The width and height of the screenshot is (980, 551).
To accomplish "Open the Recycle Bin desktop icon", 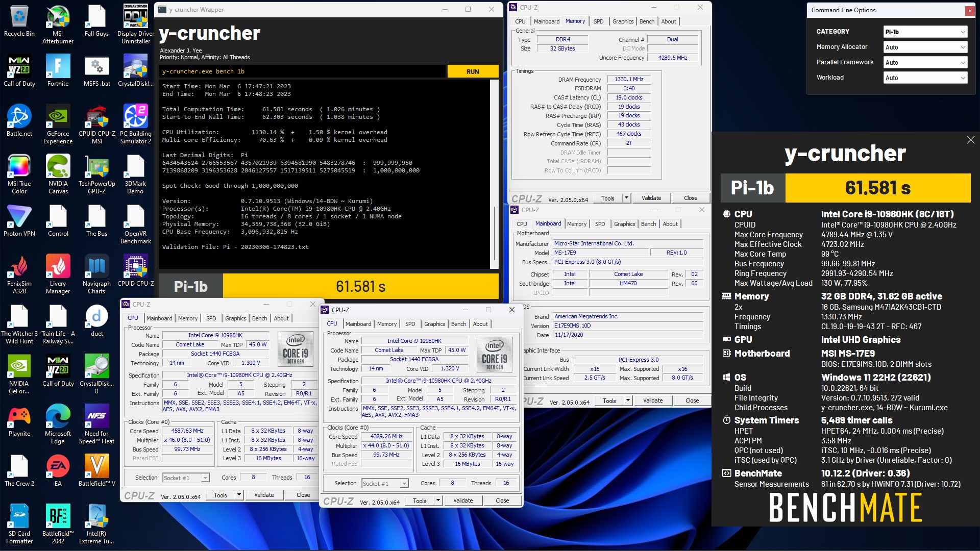I will point(19,21).
